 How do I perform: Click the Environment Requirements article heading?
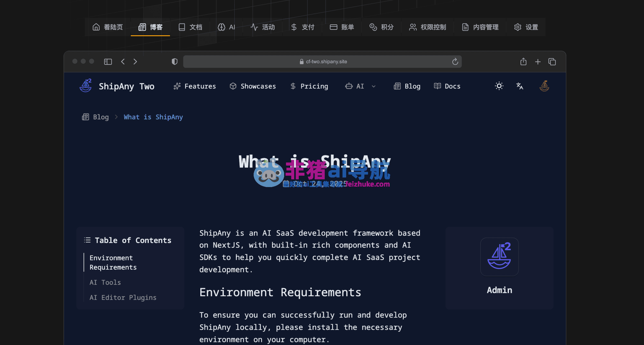[280, 292]
